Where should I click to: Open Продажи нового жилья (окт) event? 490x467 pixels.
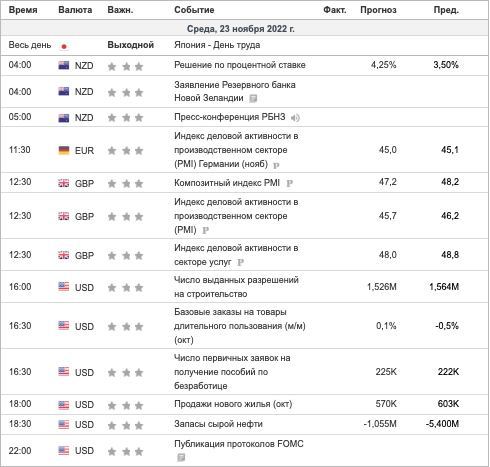[233, 404]
